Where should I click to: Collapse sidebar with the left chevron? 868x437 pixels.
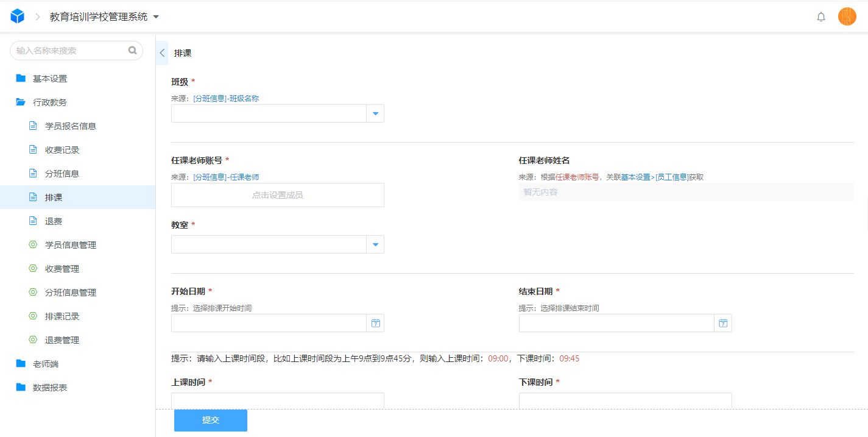click(161, 53)
